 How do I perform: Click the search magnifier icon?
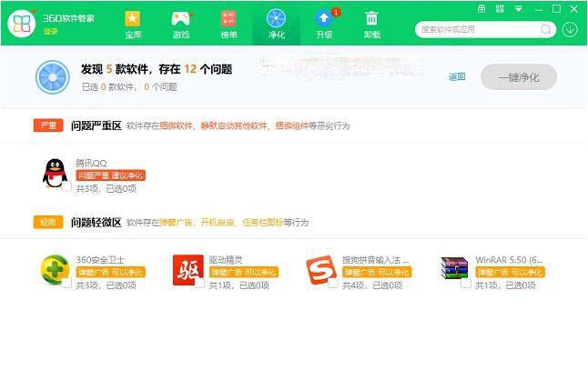[x=546, y=29]
